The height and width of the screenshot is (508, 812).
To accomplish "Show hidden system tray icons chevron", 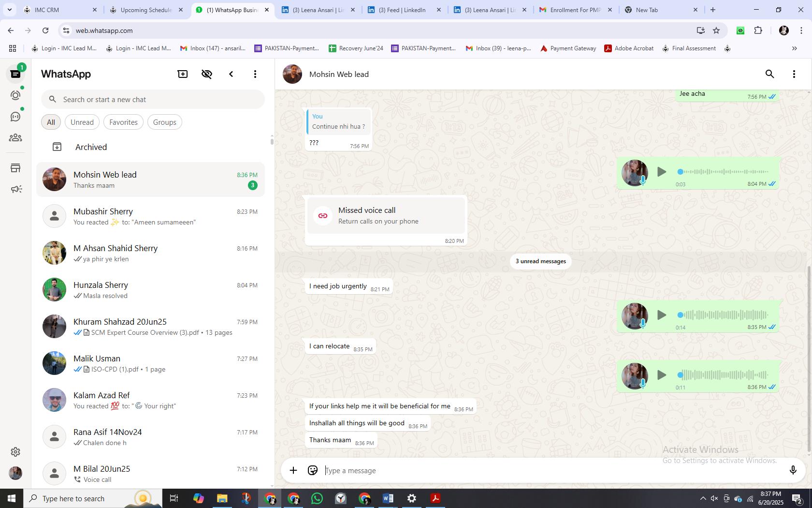I will coord(703,498).
